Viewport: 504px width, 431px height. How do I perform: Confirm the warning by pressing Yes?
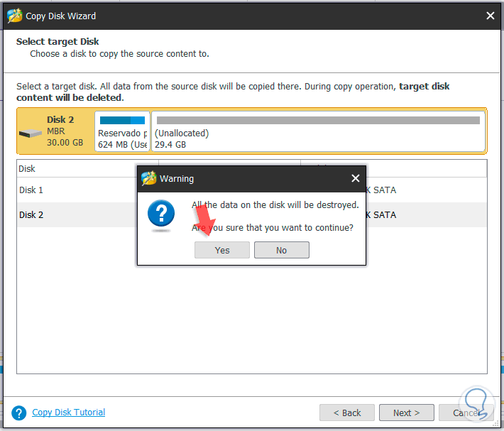pyautogui.click(x=222, y=250)
